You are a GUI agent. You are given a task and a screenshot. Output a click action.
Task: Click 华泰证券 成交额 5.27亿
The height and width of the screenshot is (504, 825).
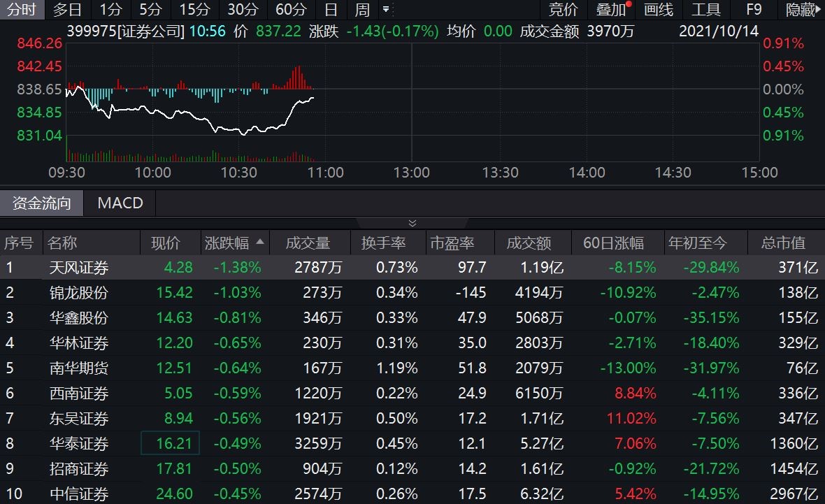(x=542, y=444)
